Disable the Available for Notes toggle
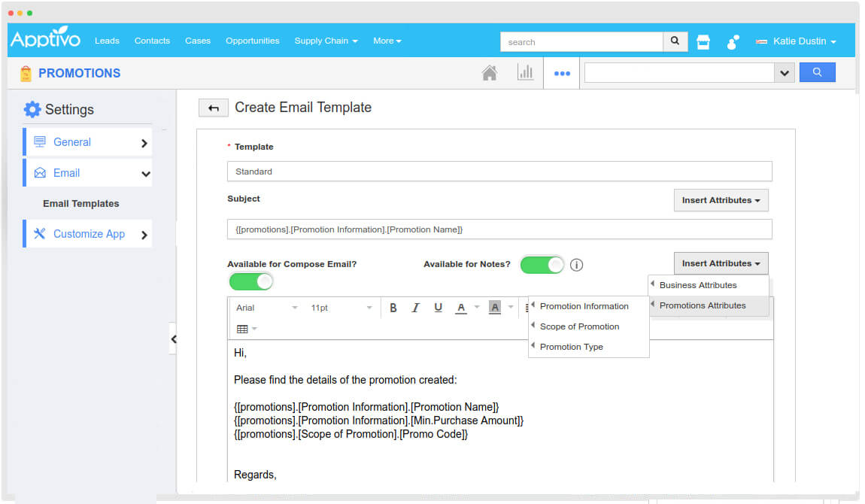865x504 pixels. point(542,265)
